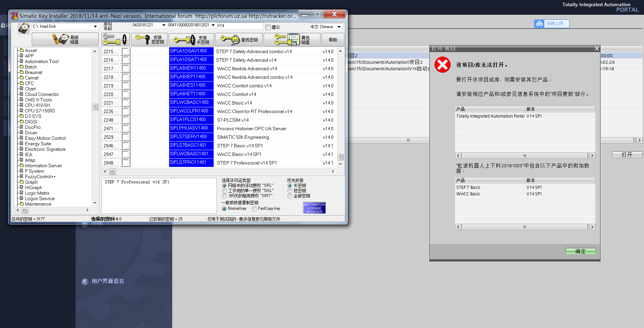Click the refresh disk (刷新磁盘) button
The width and height of the screenshot is (644, 328).
(65, 39)
